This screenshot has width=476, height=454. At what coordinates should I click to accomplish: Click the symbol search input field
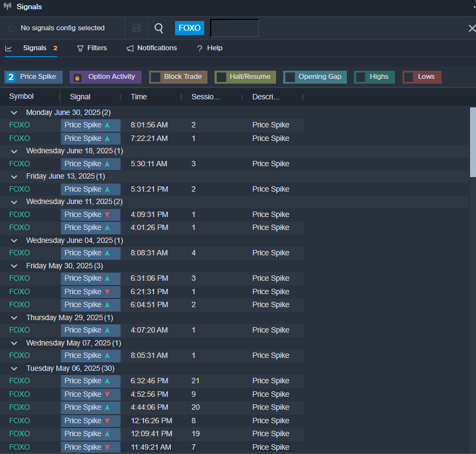coord(234,28)
